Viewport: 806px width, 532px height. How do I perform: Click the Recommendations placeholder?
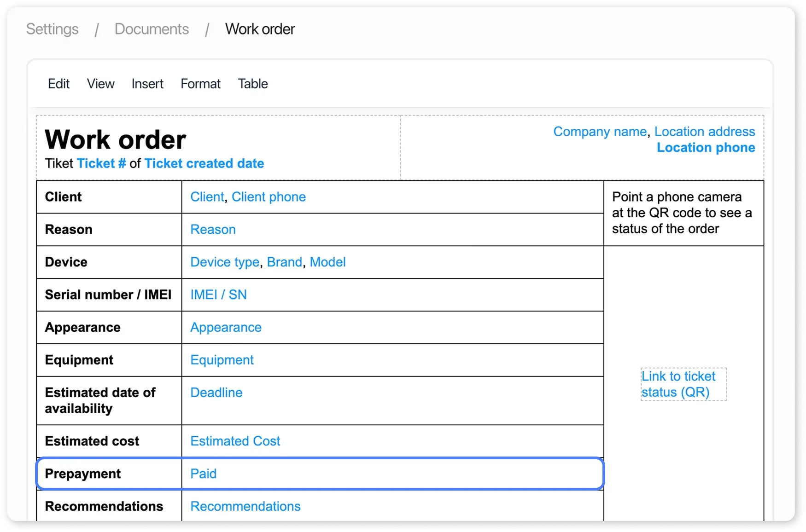point(245,506)
